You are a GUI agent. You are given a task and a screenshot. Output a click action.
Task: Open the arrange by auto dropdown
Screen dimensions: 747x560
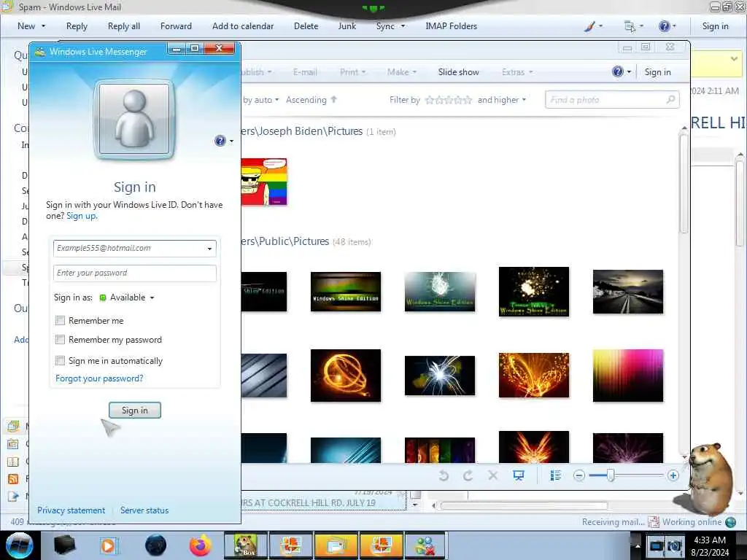tap(260, 99)
